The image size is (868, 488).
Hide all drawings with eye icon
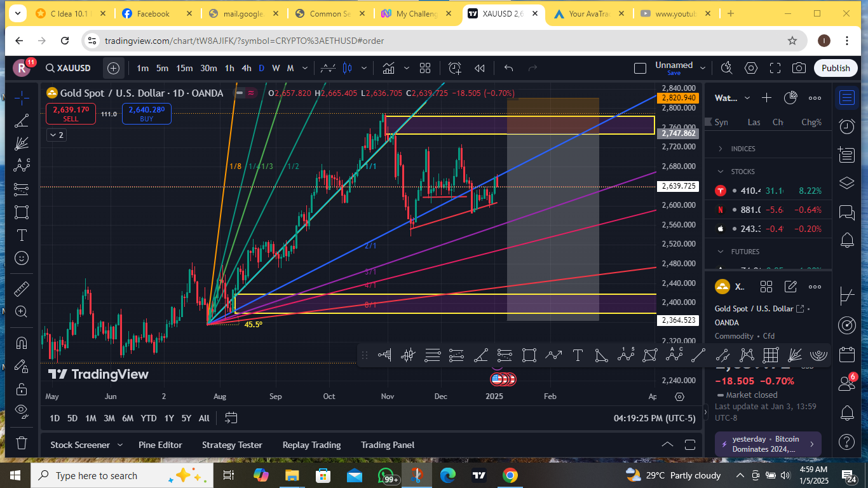tap(22, 410)
